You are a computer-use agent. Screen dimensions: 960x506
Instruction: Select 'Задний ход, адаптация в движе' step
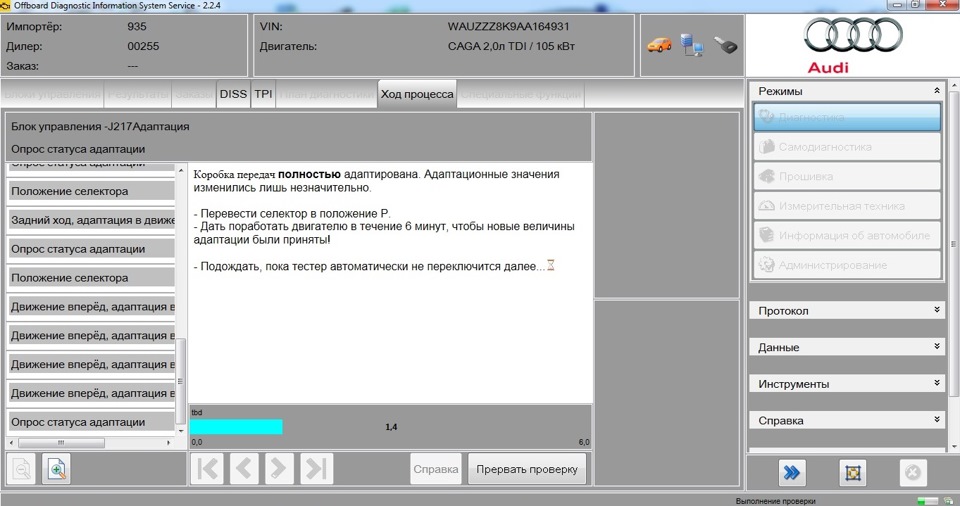pyautogui.click(x=91, y=220)
